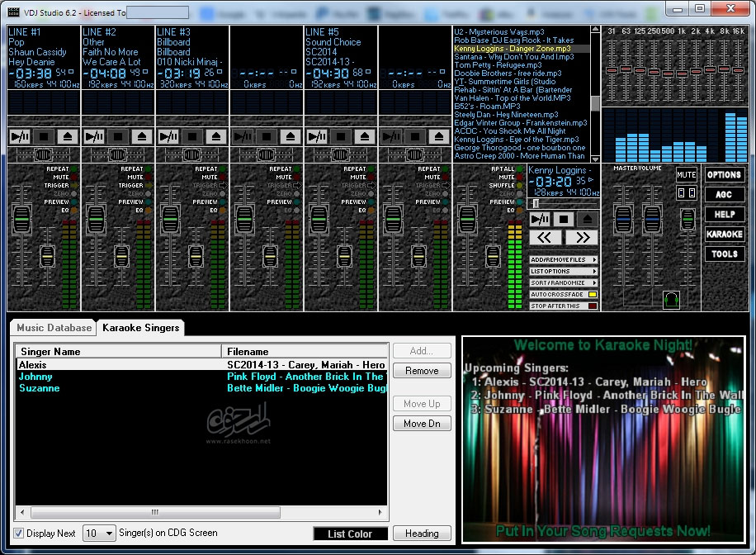Click left master volume fader
This screenshot has height=555, width=756.
[x=623, y=220]
